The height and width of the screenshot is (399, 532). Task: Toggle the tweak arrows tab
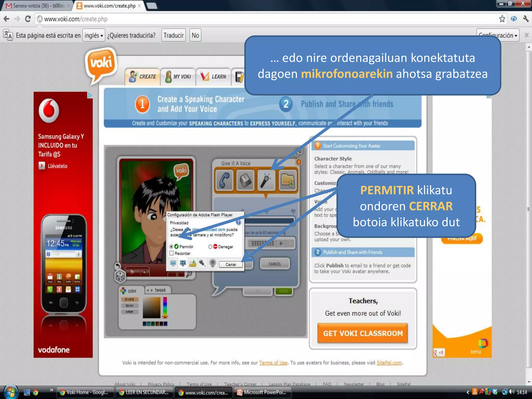[x=157, y=290]
